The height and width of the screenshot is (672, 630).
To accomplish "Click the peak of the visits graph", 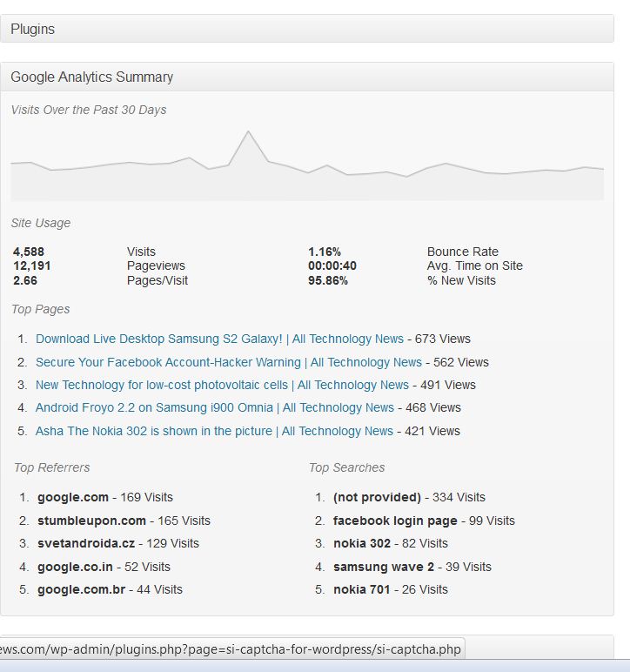I will 248,132.
